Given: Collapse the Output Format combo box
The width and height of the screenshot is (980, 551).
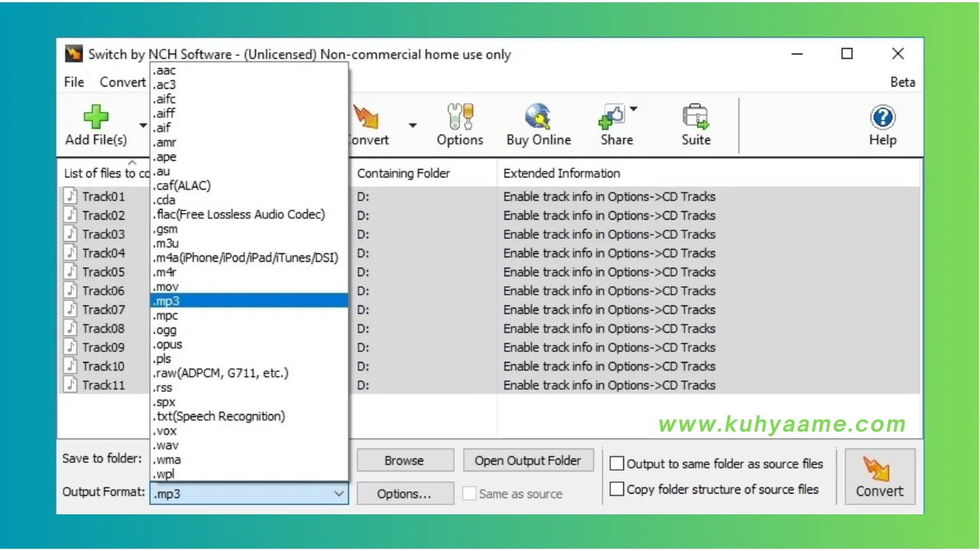Looking at the screenshot, I should click(x=339, y=494).
